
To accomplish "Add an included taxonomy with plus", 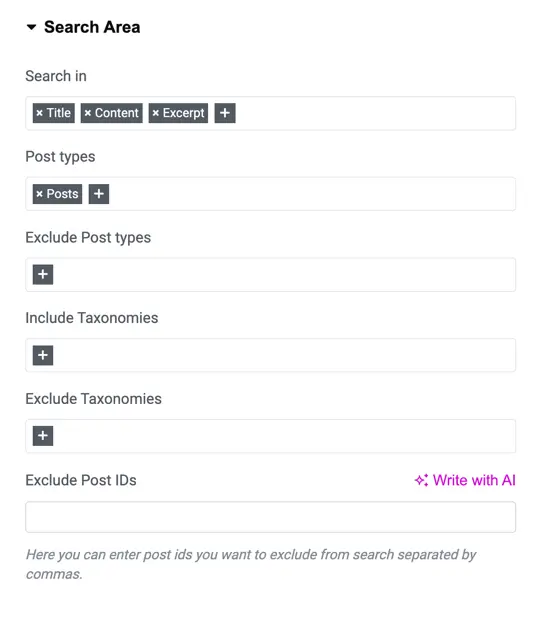I will click(43, 355).
